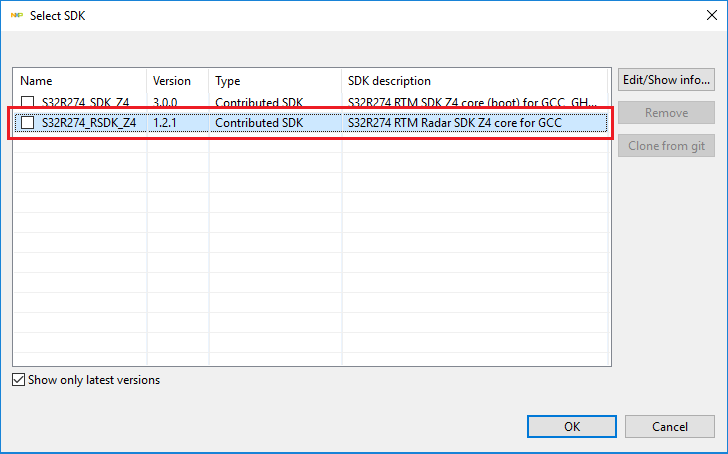
Task: Check the S32R274_SDK_Z4 checkbox
Action: pyautogui.click(x=27, y=102)
